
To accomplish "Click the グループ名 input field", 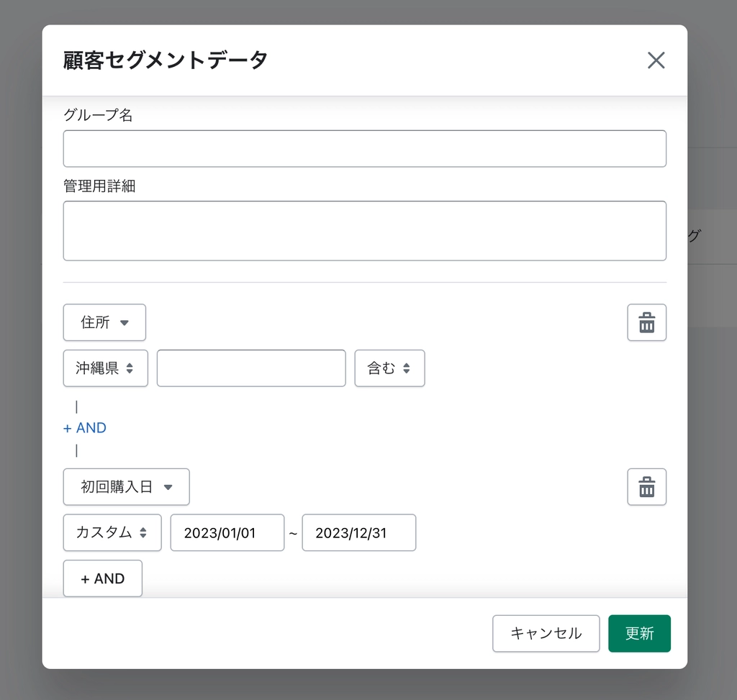I will tap(365, 148).
